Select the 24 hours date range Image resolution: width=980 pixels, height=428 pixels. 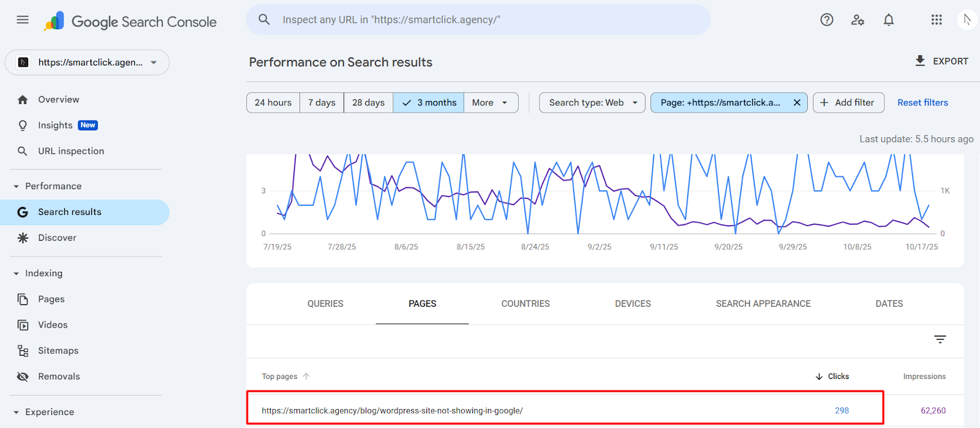(x=273, y=103)
